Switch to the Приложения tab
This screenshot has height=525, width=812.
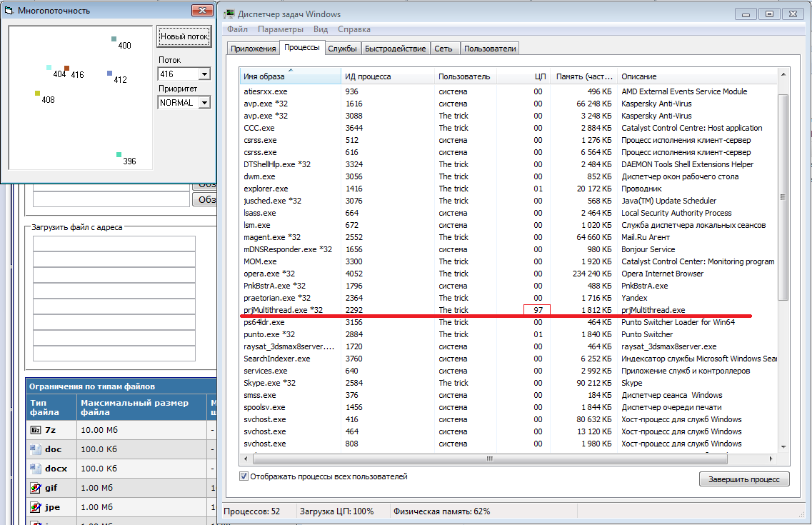click(254, 49)
